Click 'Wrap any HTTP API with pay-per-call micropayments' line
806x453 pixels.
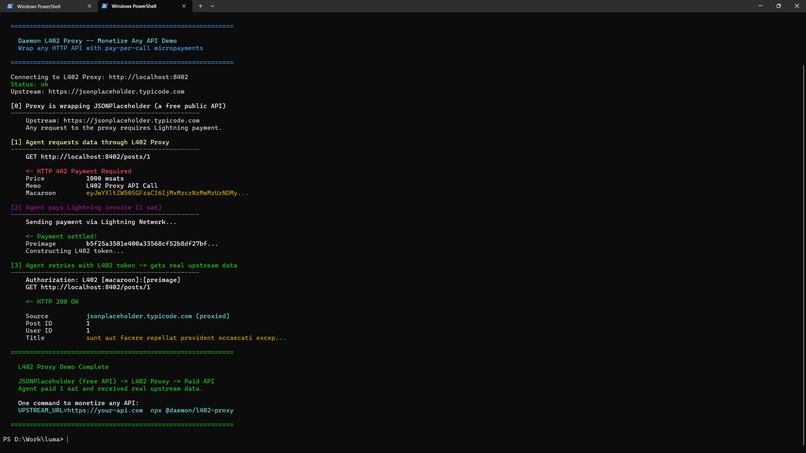111,48
